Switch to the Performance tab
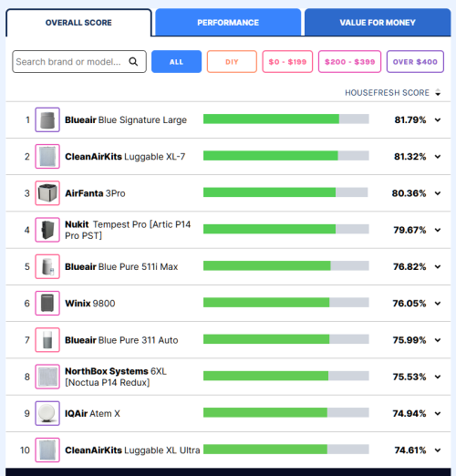 (x=228, y=23)
